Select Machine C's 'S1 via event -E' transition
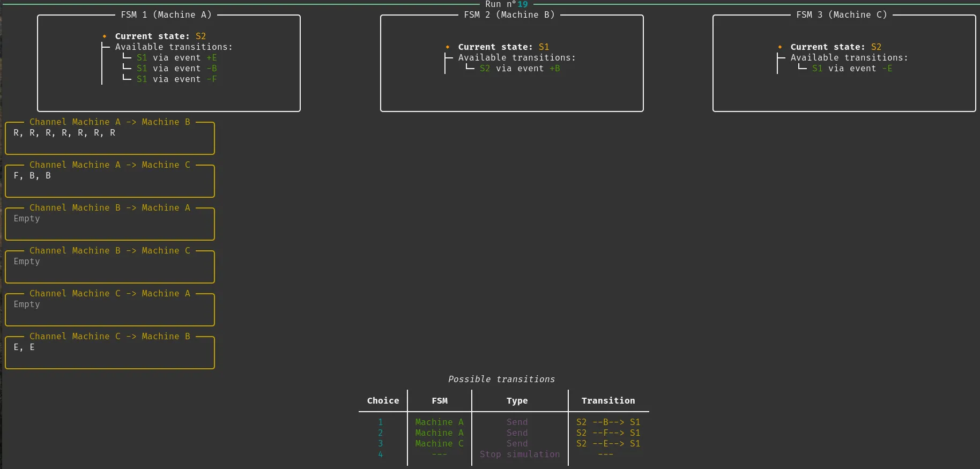The height and width of the screenshot is (469, 980). 852,69
